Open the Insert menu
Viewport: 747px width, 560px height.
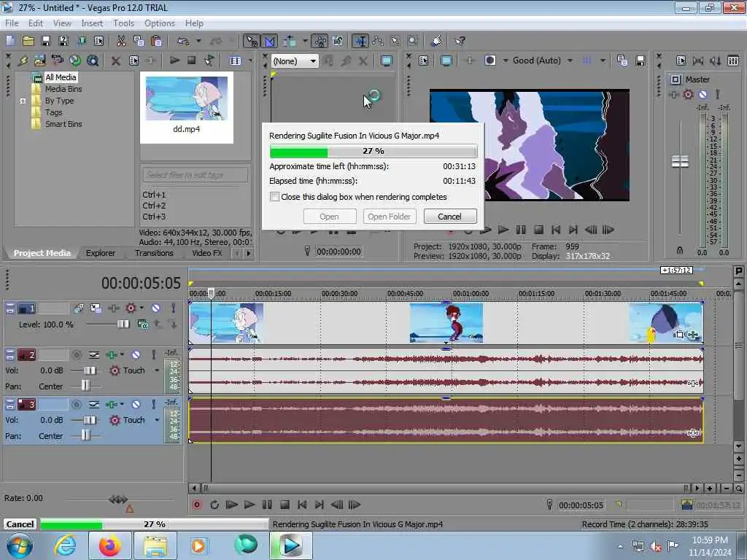(92, 23)
